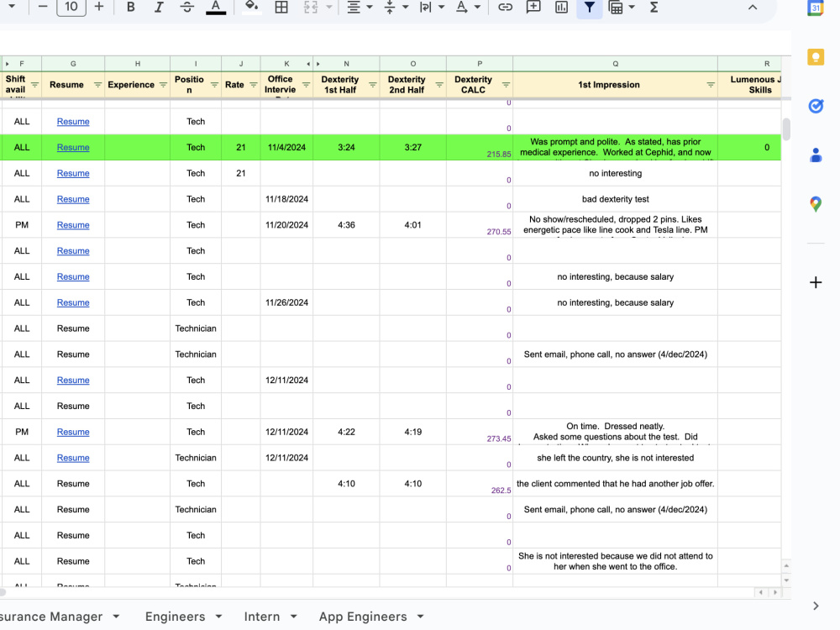Select cell 'she left the country, she is not interested'
This screenshot has height=630, width=840.
(x=615, y=458)
